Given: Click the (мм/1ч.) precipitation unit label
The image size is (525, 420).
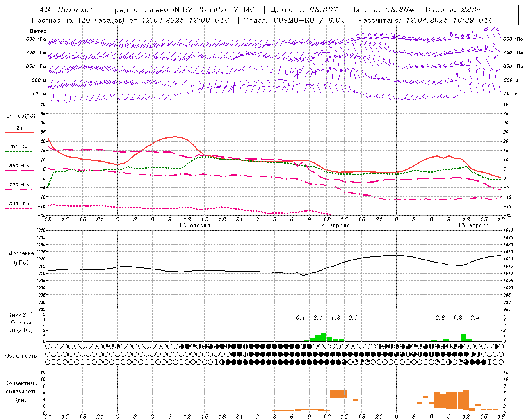Looking at the screenshot, I should click(x=21, y=330).
